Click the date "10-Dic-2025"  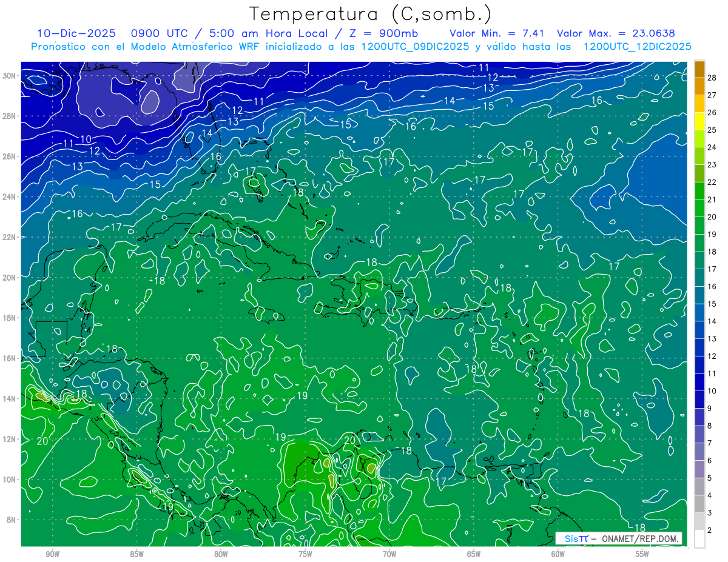pos(76,33)
